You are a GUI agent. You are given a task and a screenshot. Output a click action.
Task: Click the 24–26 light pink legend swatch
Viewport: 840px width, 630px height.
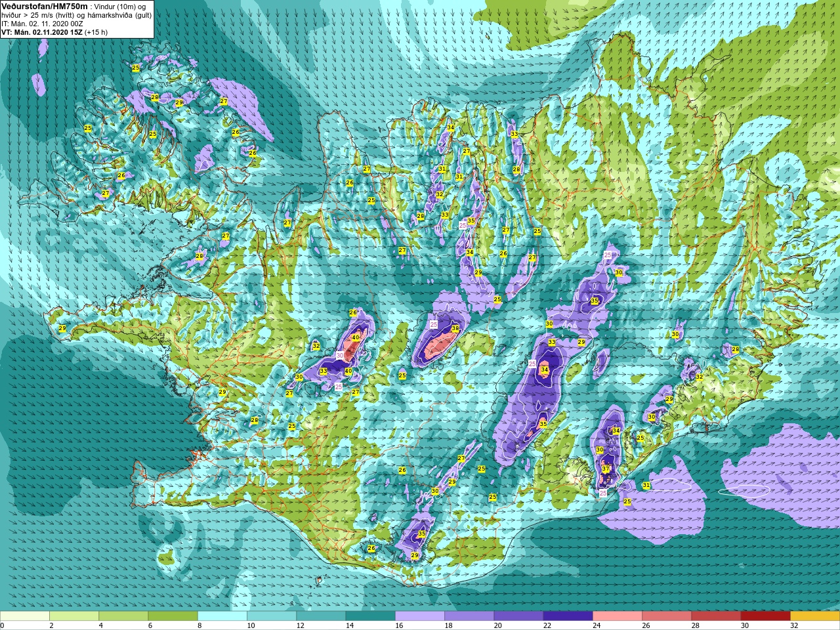click(x=618, y=616)
